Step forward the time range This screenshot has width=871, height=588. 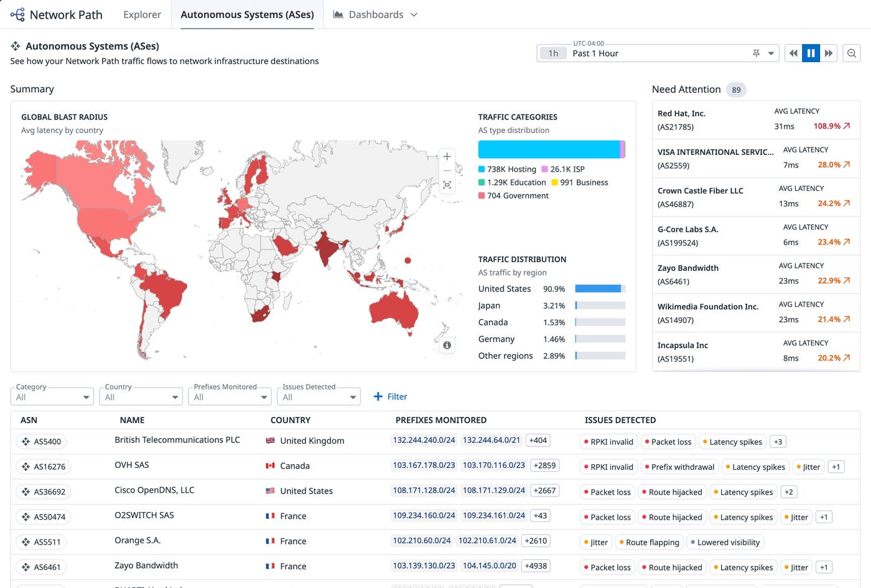point(829,54)
